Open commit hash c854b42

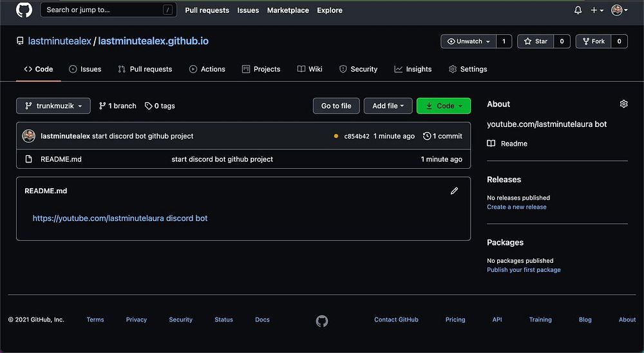[x=357, y=136]
